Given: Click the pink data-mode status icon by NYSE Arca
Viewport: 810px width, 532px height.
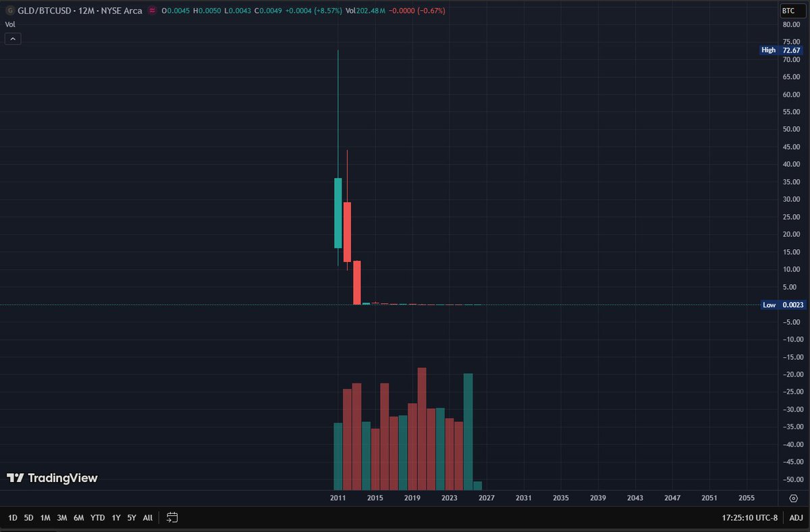Looking at the screenshot, I should pyautogui.click(x=153, y=11).
